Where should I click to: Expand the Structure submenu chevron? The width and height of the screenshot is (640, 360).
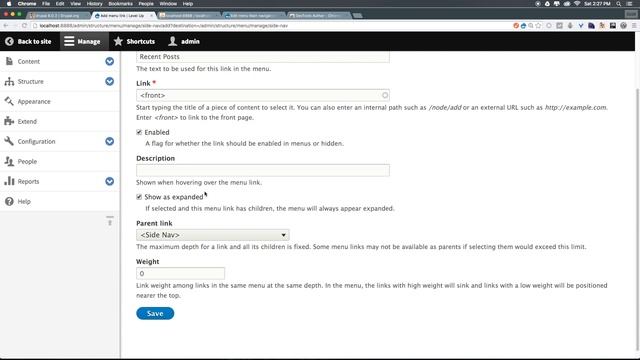pyautogui.click(x=109, y=81)
